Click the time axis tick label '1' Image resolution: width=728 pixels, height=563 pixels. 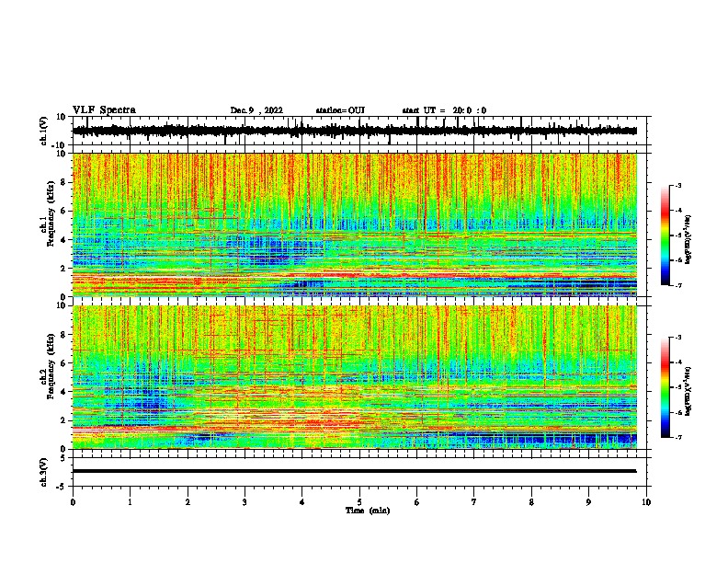(x=130, y=502)
